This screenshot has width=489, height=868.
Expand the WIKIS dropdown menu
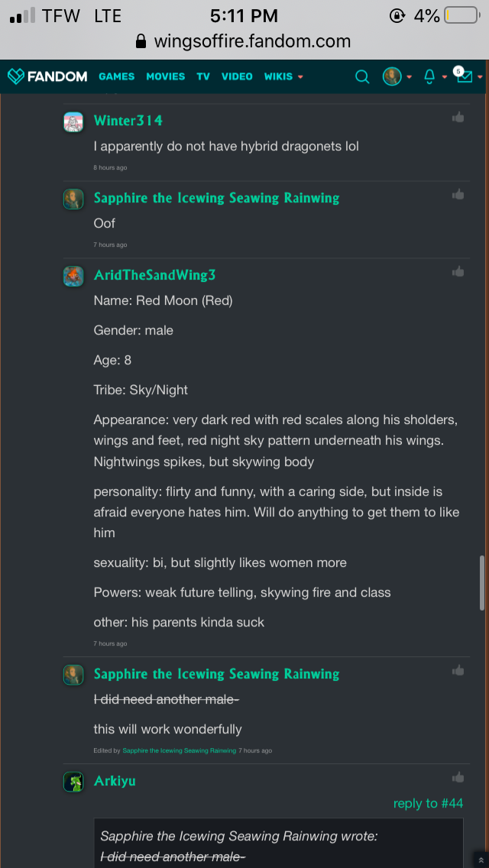(x=283, y=76)
